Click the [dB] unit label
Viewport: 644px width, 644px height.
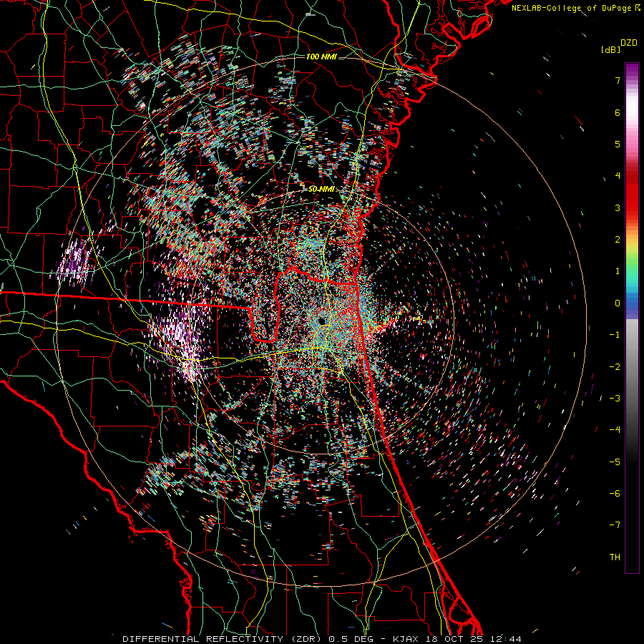click(610, 49)
